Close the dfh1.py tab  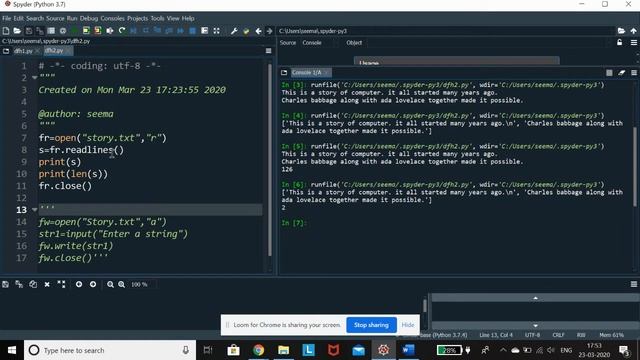tap(37, 51)
